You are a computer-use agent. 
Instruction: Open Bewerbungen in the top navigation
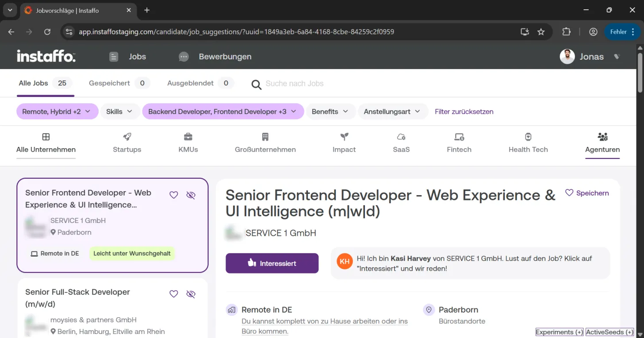tap(215, 57)
